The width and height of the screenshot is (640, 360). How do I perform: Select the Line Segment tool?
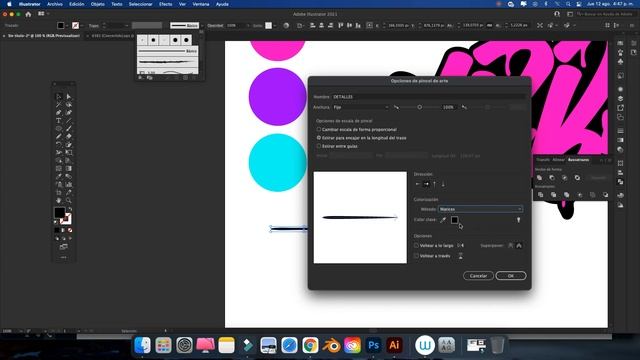tap(69, 121)
